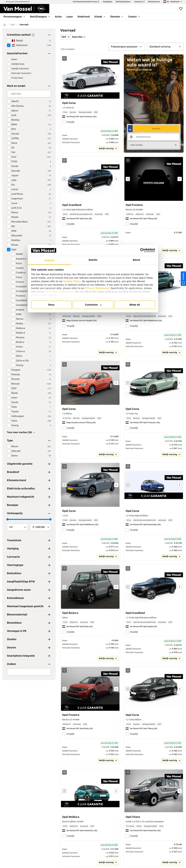Click the home icon in the breadcrumb
This screenshot has width=186, height=868.
(5, 25)
